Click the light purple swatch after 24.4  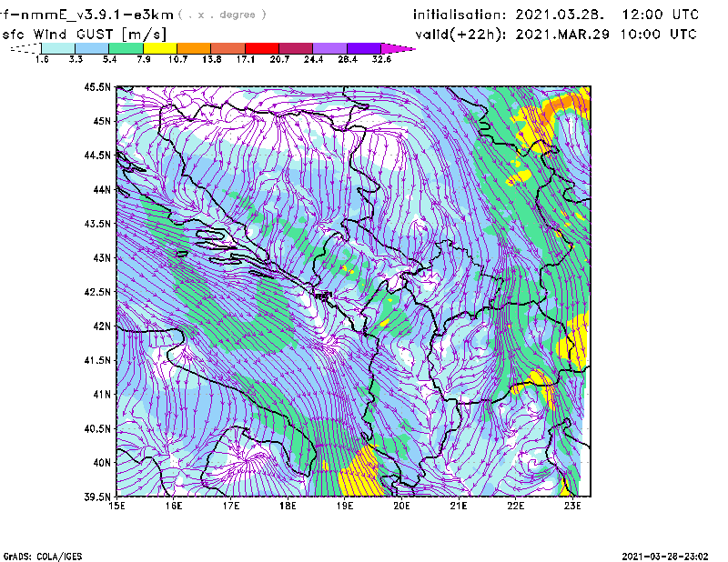click(330, 47)
